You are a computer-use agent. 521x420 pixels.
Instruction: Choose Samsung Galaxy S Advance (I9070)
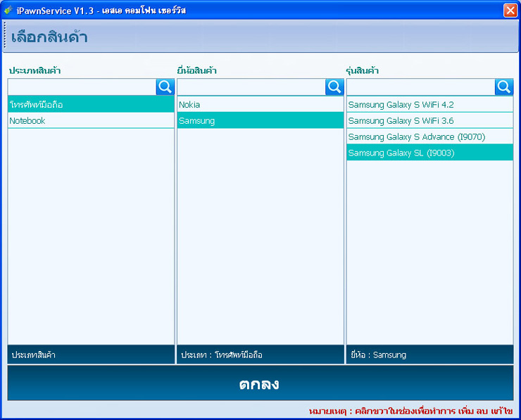point(430,136)
